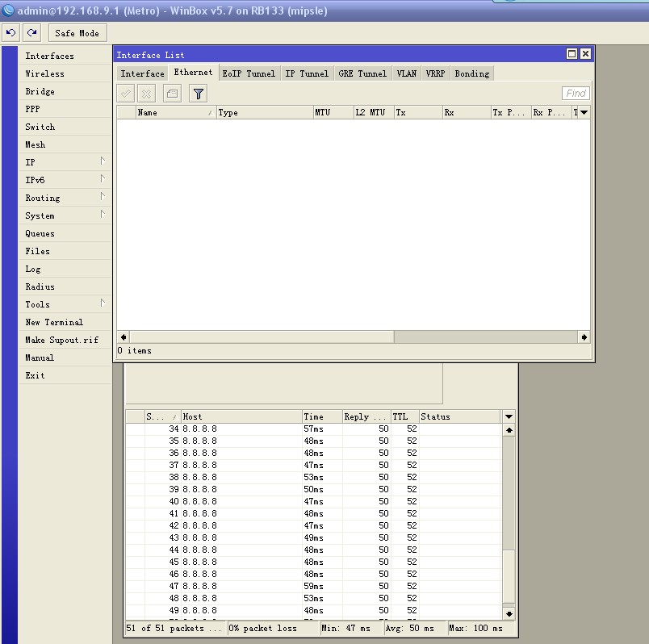Select ping row with sequence 47

pos(313,586)
